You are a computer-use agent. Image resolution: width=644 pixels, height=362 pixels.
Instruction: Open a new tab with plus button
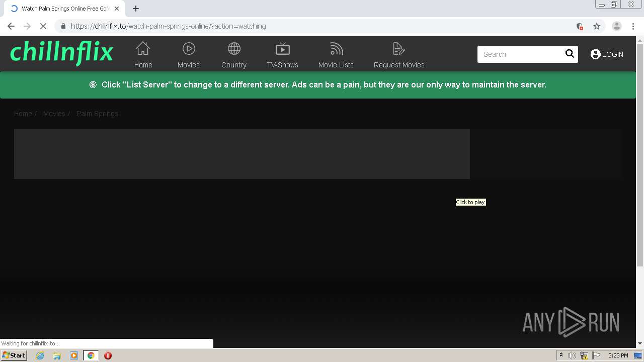[x=136, y=9]
